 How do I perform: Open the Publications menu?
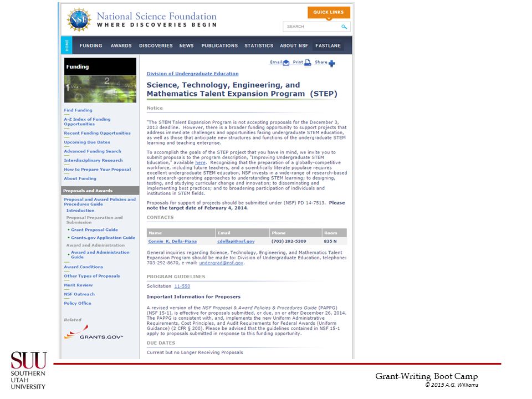point(219,45)
